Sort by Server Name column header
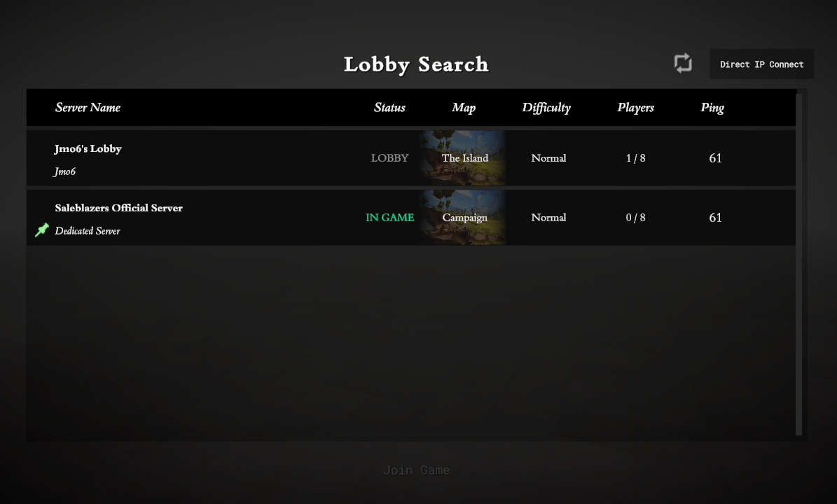The width and height of the screenshot is (837, 504). point(88,107)
